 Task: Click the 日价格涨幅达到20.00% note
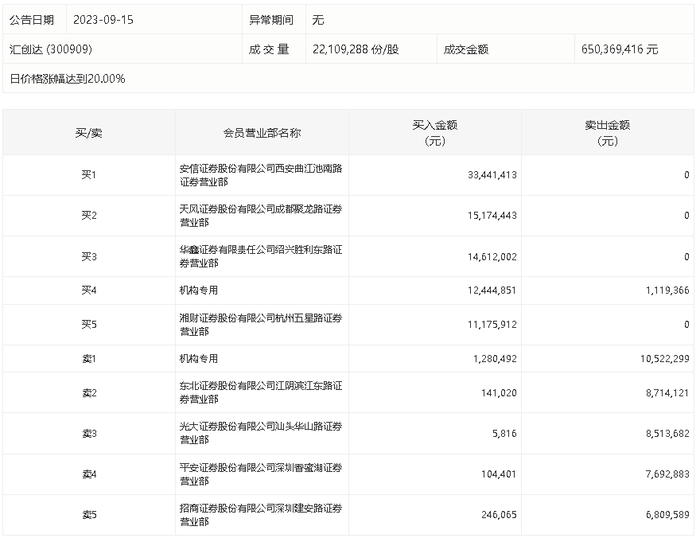coord(67,79)
